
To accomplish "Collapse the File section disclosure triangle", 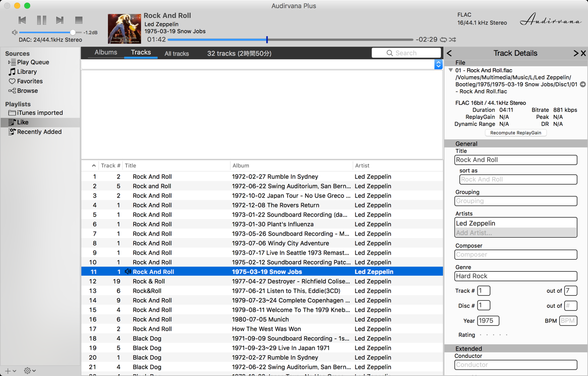I will 451,70.
